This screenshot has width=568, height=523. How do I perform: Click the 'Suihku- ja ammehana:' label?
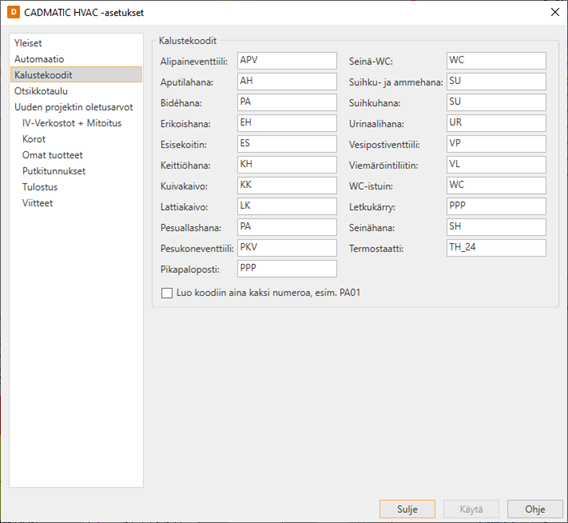(x=396, y=83)
